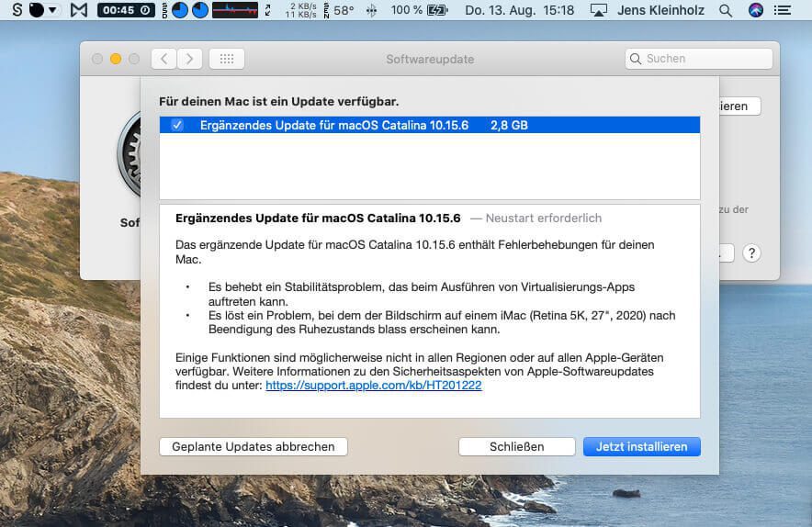Open the support.apple.com HT201222 link
The image size is (812, 527).
coord(373,386)
